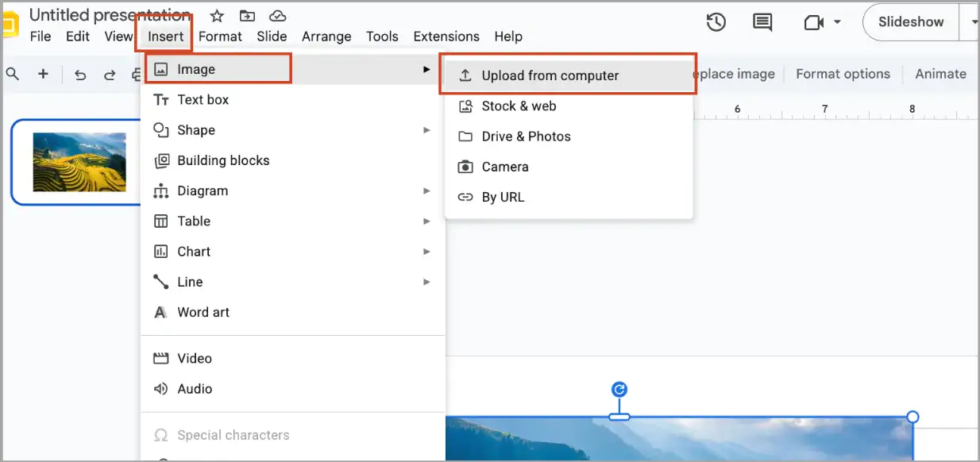Expand the meet camera dropdown arrow
The width and height of the screenshot is (980, 462).
click(837, 22)
